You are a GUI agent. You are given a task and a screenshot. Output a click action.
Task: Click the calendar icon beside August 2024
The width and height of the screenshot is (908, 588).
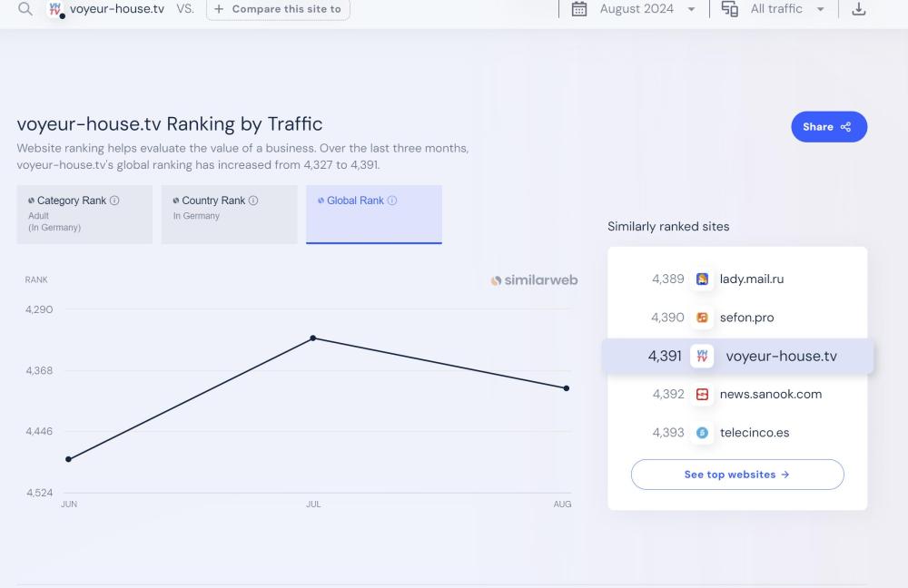pos(578,9)
